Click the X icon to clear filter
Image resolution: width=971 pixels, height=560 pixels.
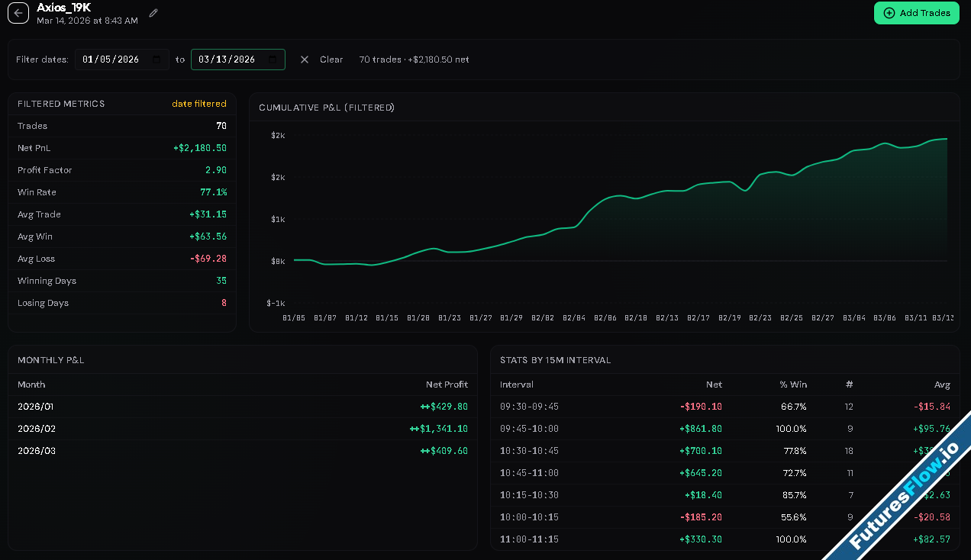coord(305,60)
